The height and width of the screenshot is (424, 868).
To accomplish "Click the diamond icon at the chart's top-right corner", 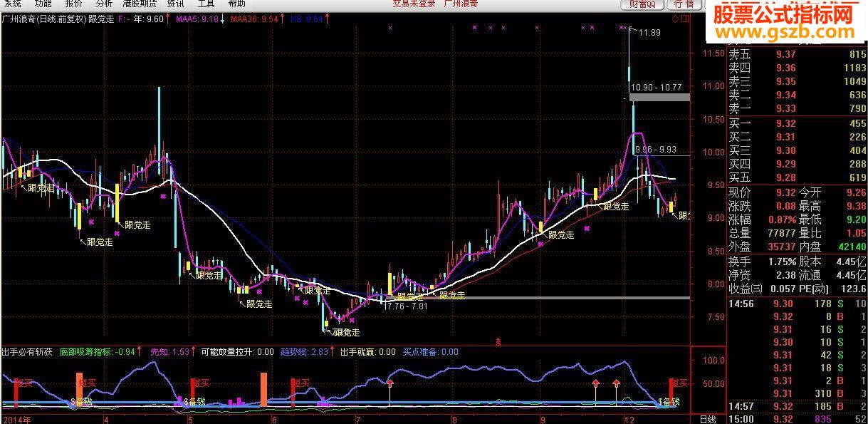I will pyautogui.click(x=675, y=19).
